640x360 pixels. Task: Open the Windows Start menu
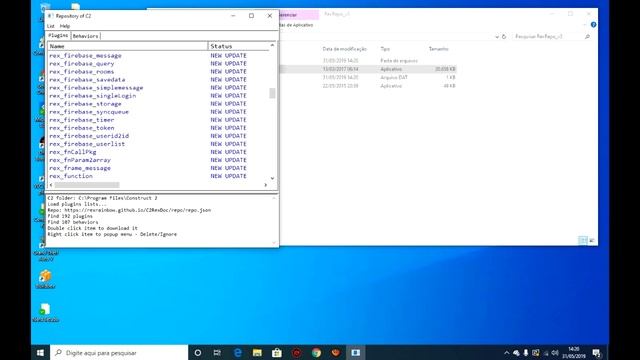coord(40,353)
